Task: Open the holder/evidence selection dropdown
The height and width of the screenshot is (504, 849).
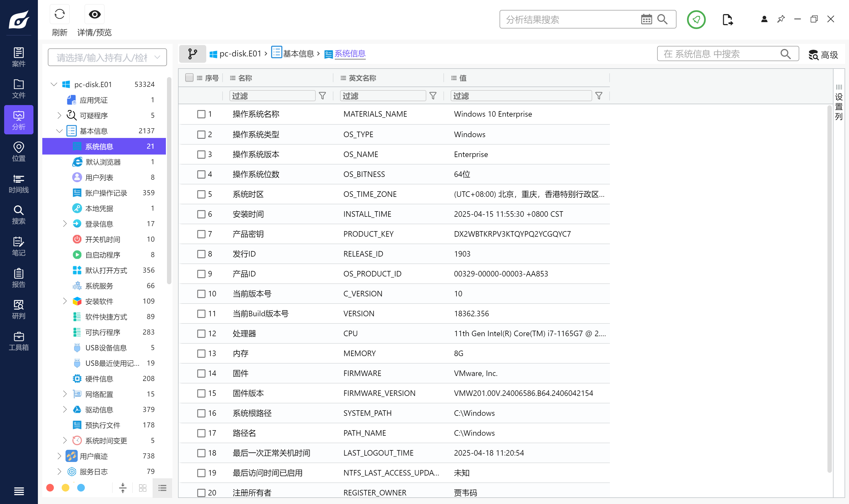Action: pyautogui.click(x=107, y=58)
